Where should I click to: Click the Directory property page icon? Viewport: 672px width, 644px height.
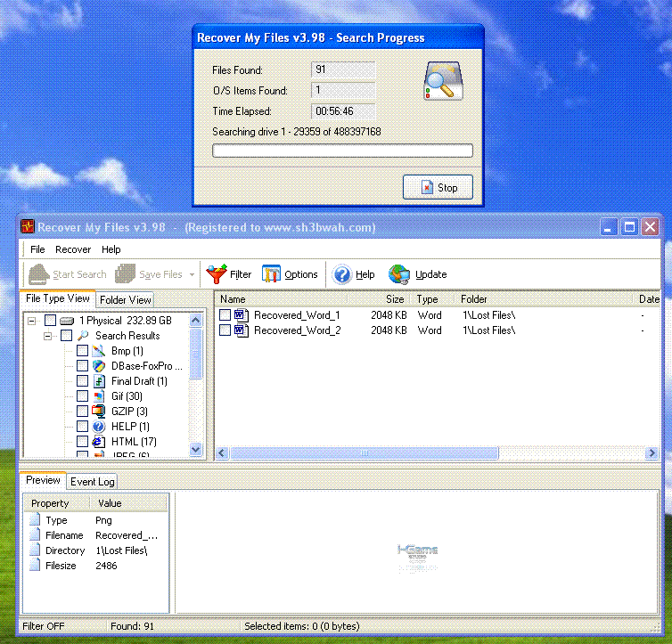coord(35,550)
